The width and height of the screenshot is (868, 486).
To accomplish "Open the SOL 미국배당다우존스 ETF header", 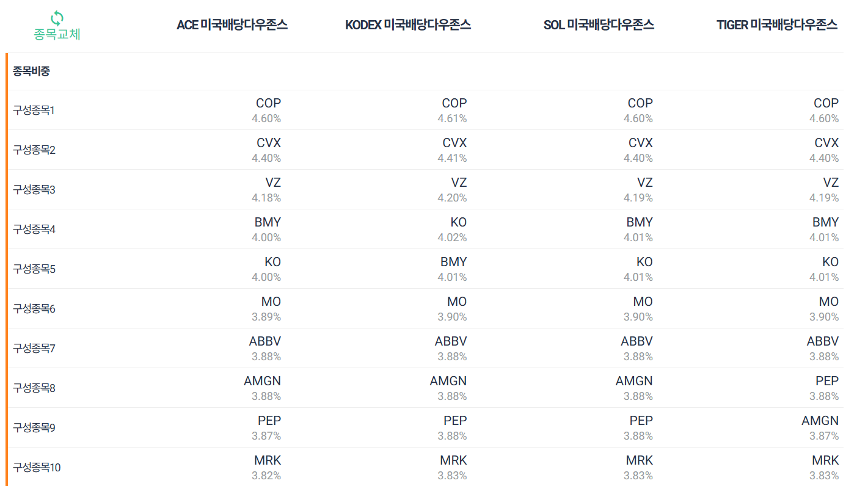I will 599,25.
